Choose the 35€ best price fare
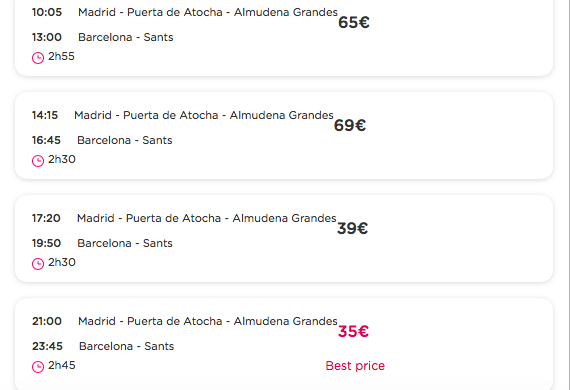This screenshot has width=570, height=390. click(353, 331)
